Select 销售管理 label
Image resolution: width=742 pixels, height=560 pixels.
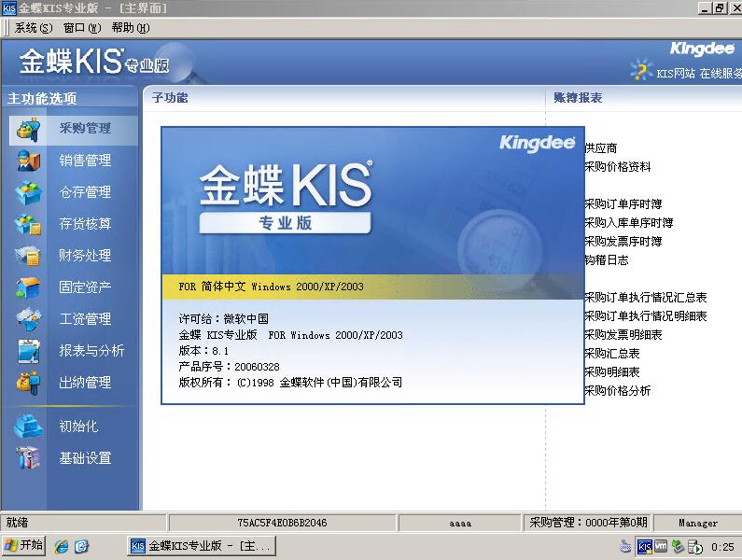(x=85, y=160)
